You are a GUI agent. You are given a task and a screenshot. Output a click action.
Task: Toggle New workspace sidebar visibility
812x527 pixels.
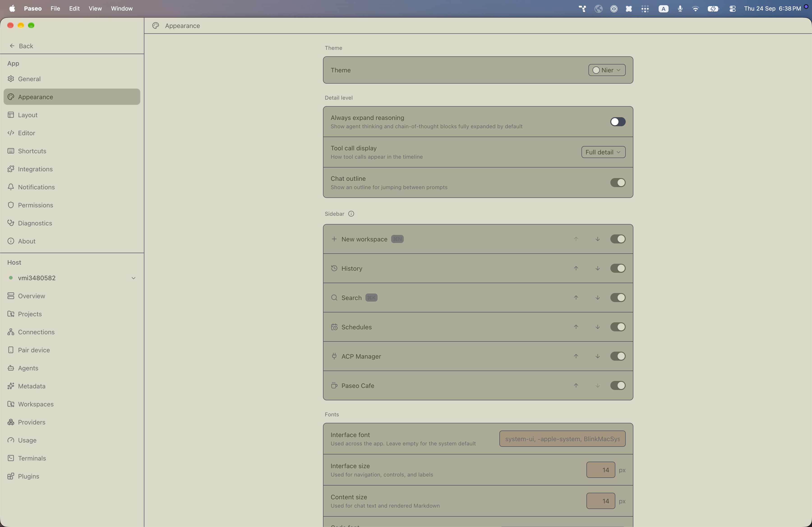pyautogui.click(x=618, y=239)
